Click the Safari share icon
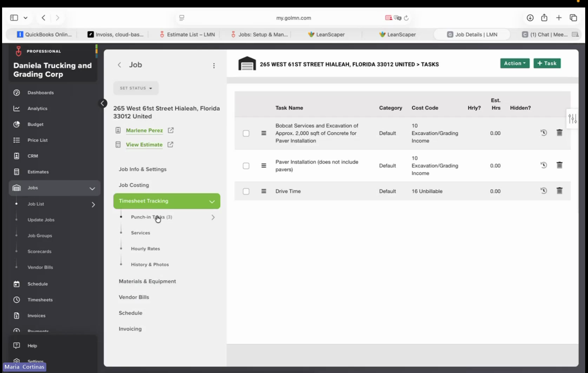 pos(544,18)
